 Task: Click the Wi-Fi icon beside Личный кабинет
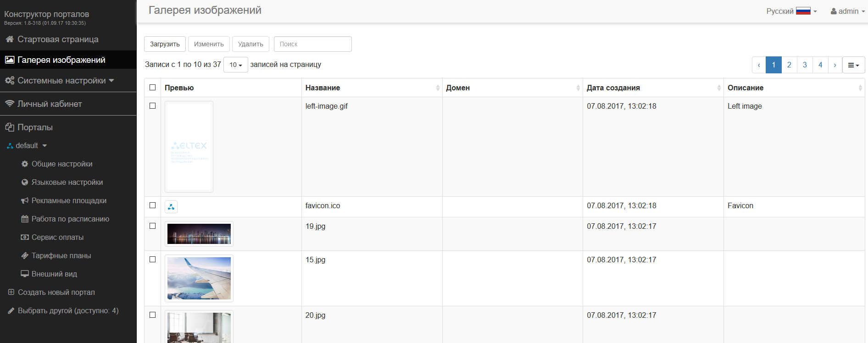pyautogui.click(x=10, y=104)
